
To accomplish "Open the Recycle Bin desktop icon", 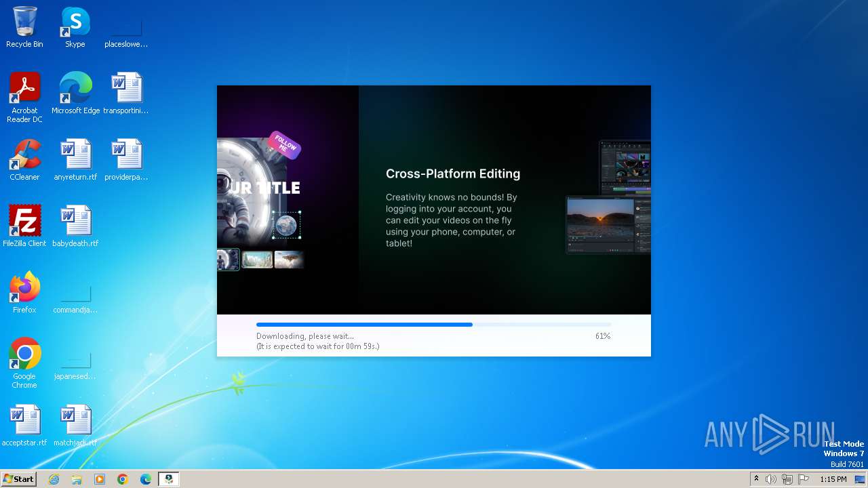I will (24, 27).
